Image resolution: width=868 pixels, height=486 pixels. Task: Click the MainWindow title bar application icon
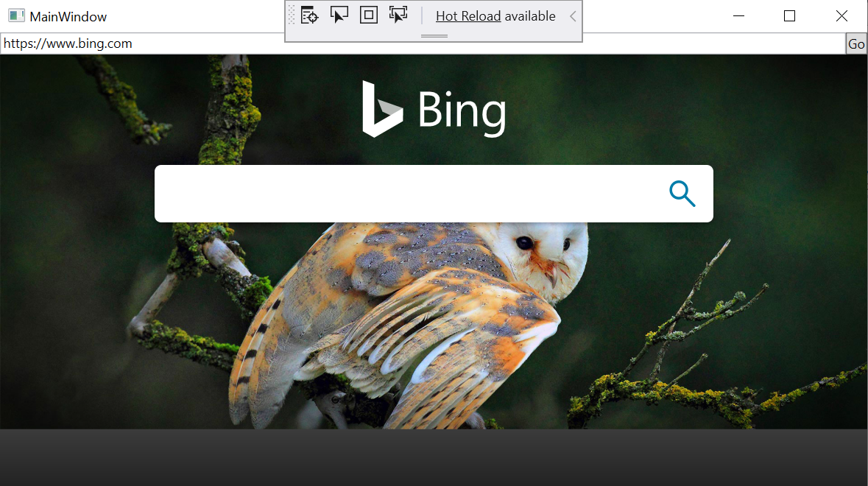coord(16,15)
